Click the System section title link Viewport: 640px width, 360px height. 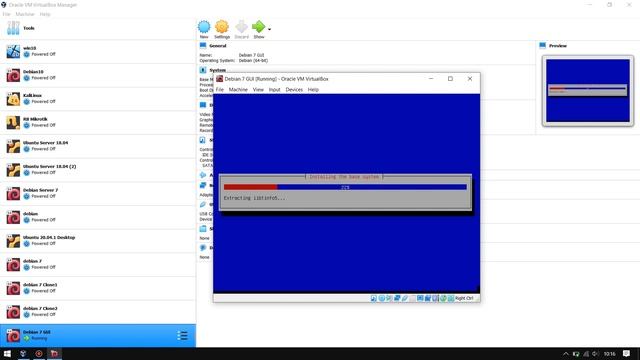coord(218,70)
